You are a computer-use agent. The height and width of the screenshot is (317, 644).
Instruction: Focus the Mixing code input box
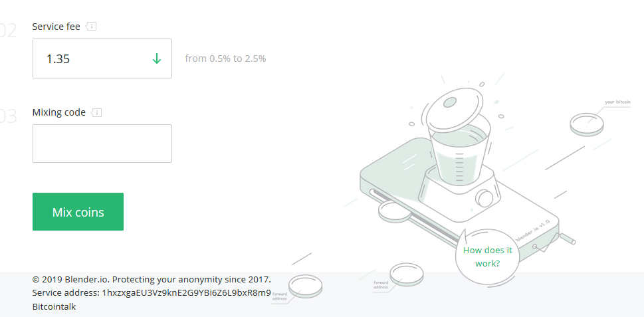[102, 144]
